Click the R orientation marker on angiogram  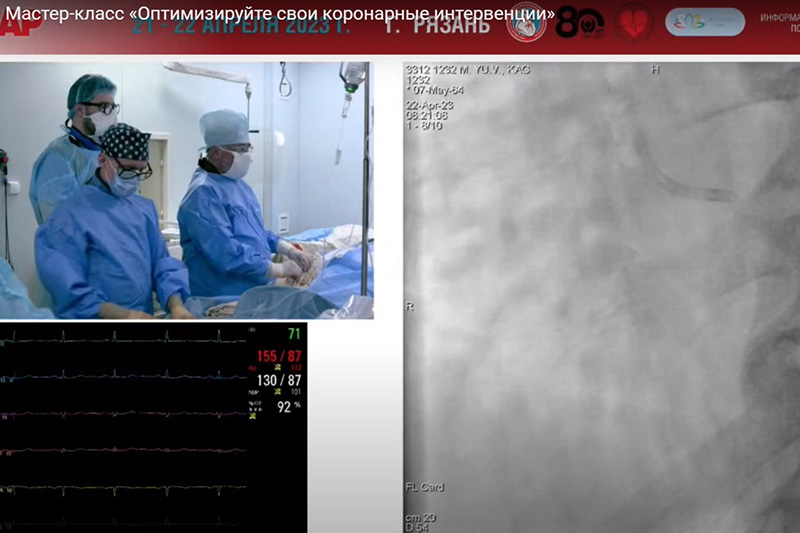tap(409, 304)
